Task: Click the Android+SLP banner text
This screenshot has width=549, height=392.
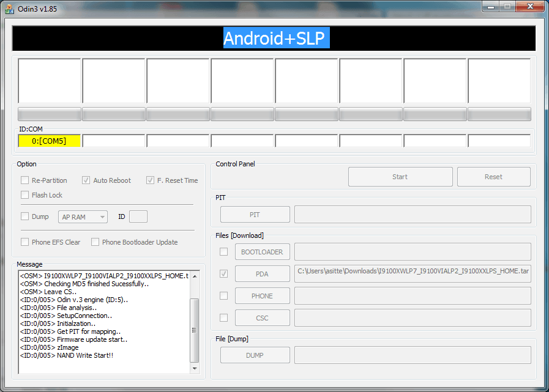Action: pos(277,38)
